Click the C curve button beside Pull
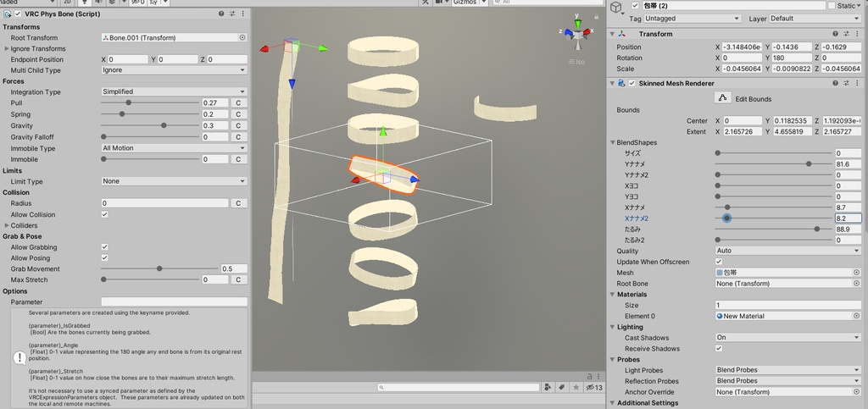The width and height of the screenshot is (868, 409). [x=238, y=102]
